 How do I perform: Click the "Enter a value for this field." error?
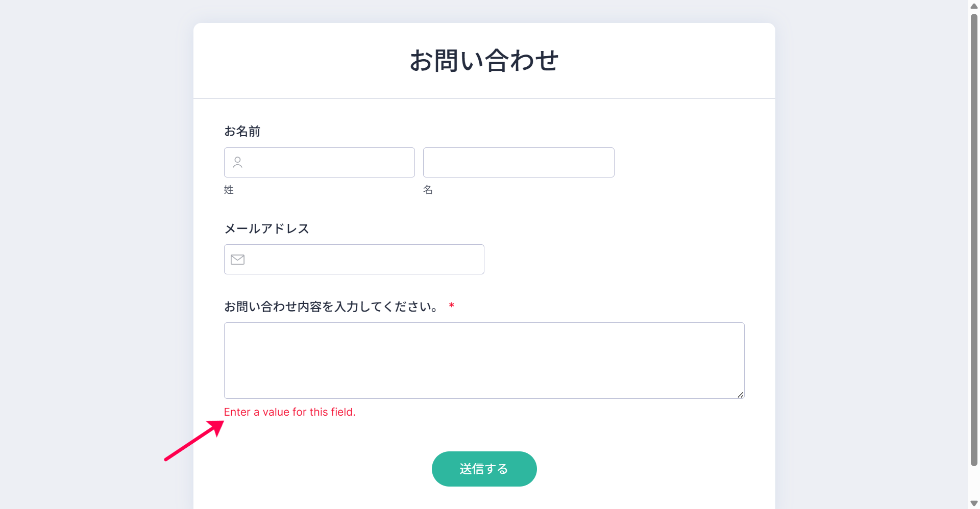(x=289, y=412)
